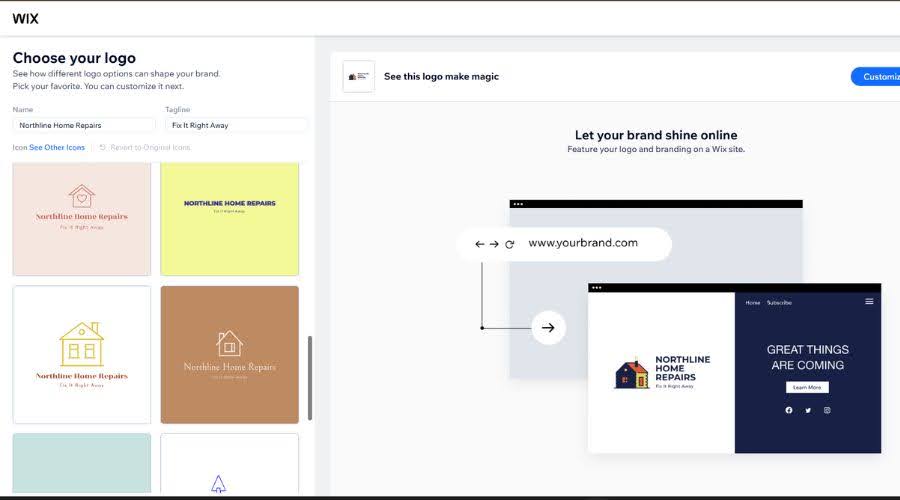Edit the Name field Northline Home Repairs
Screen dimensions: 900x500
(84, 125)
